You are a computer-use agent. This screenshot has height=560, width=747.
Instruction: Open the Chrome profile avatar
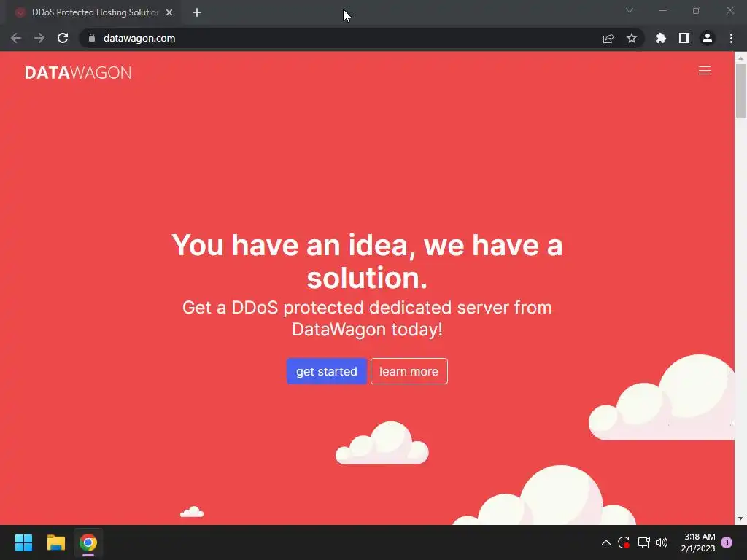click(708, 38)
